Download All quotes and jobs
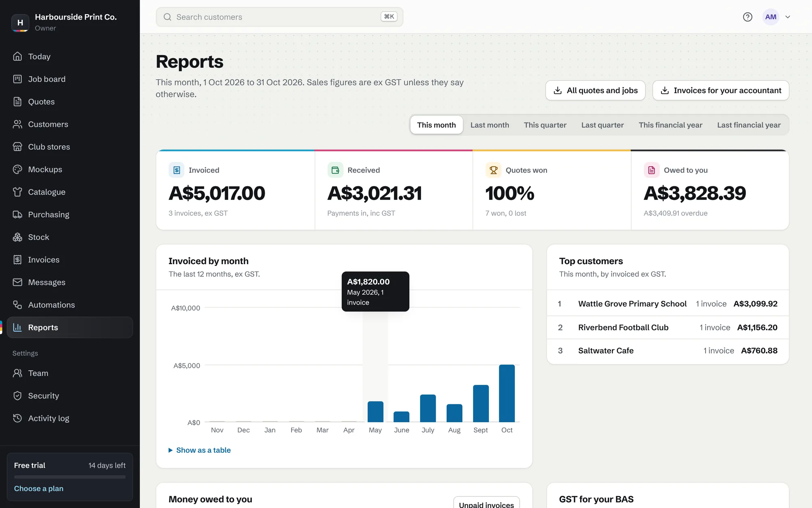Screen dimensions: 812x508 coord(595,90)
